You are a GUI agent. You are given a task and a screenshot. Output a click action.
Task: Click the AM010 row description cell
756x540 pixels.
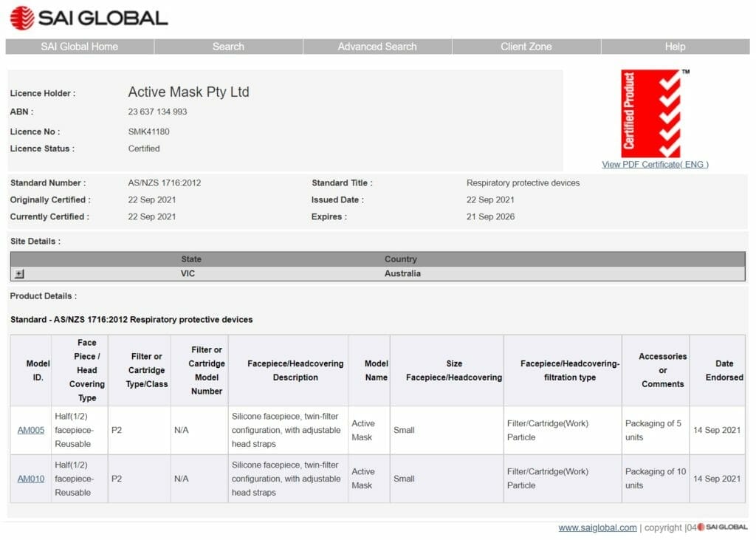click(x=288, y=479)
